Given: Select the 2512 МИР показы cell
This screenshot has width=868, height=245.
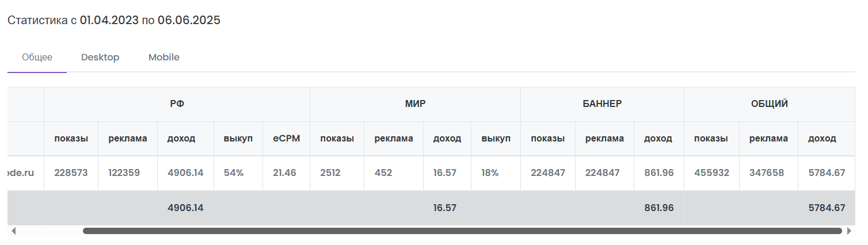Looking at the screenshot, I should tap(332, 173).
